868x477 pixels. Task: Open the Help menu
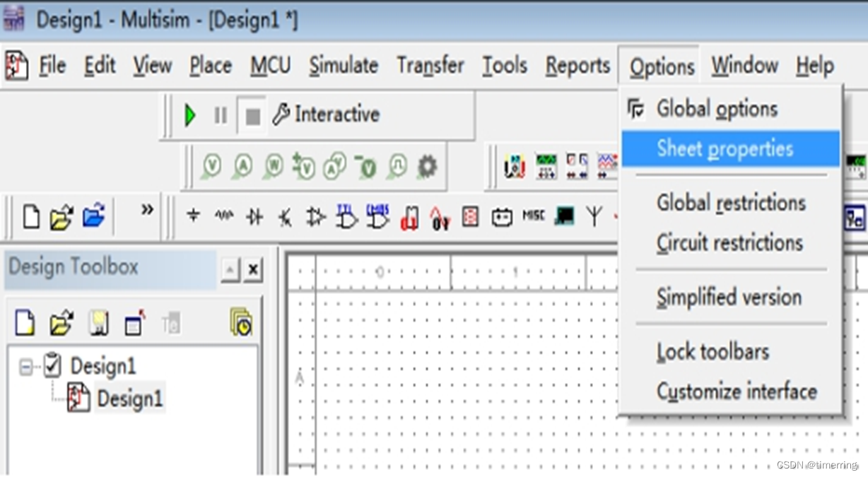(815, 66)
